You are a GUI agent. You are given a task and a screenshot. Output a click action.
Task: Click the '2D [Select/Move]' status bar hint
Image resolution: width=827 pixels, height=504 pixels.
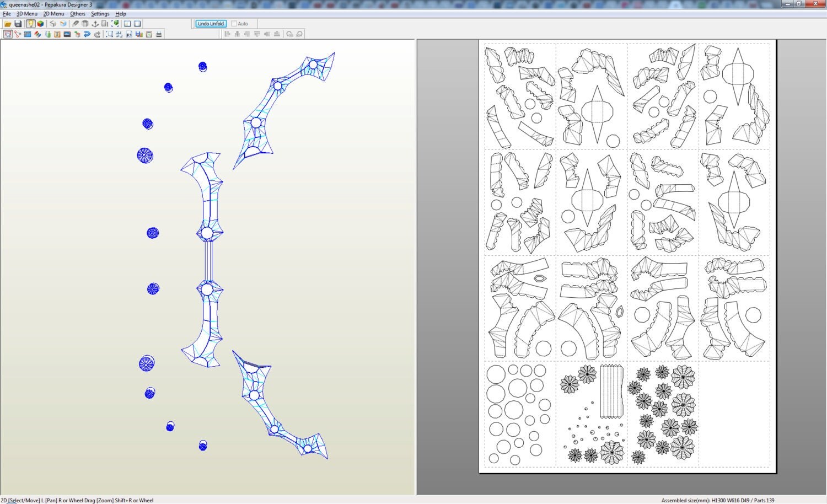[x=20, y=501]
